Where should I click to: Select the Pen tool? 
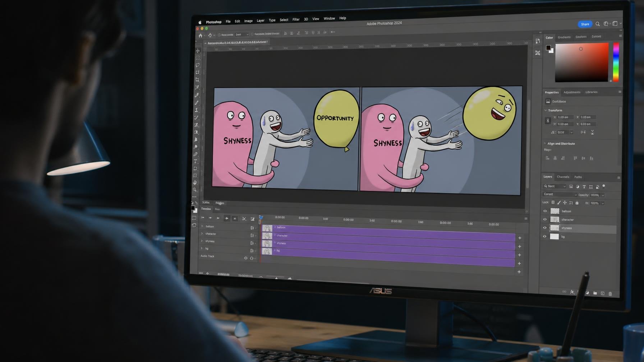click(x=195, y=154)
